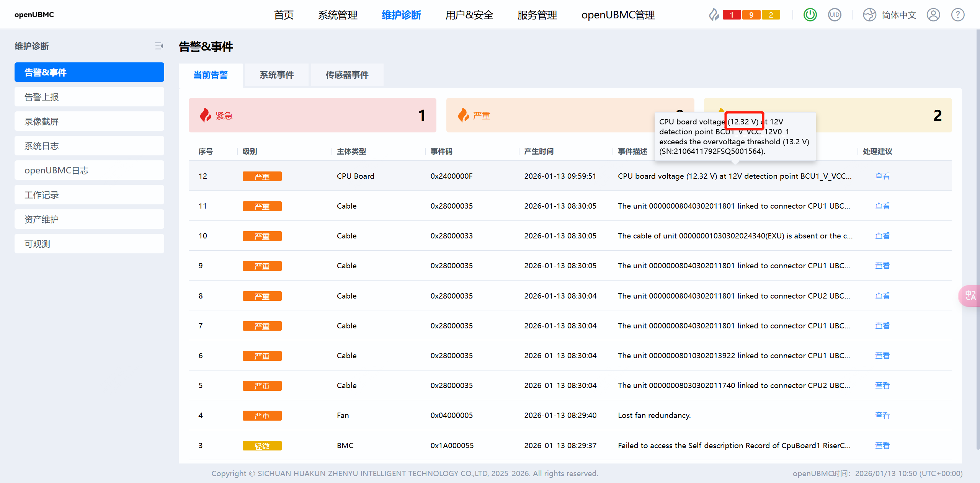Open the help question mark icon

(958, 15)
